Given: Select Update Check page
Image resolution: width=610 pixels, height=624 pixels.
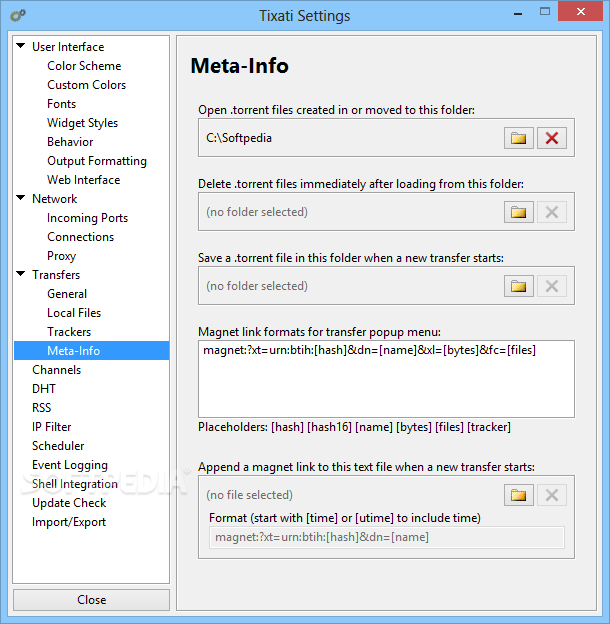Looking at the screenshot, I should 69,503.
